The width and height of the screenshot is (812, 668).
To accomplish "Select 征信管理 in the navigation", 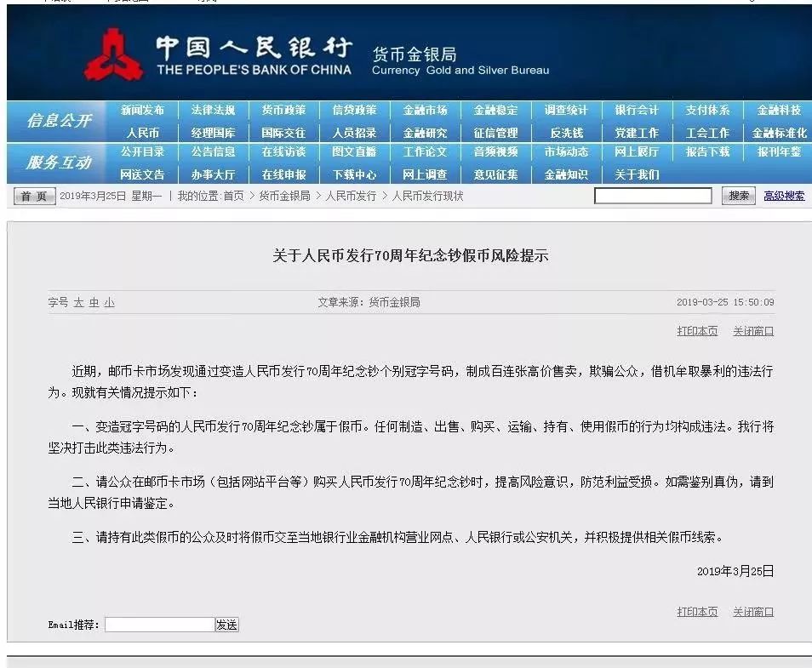I will [495, 133].
